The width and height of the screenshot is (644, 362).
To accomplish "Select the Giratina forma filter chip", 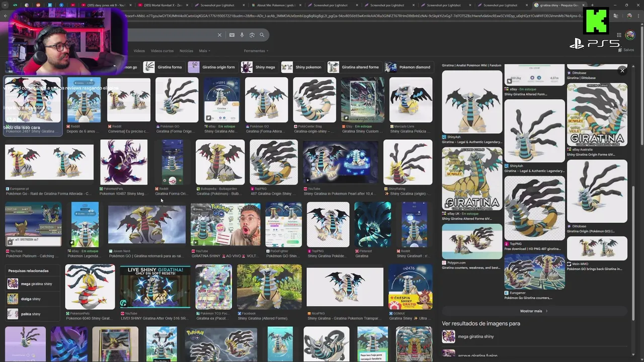I will tap(164, 67).
